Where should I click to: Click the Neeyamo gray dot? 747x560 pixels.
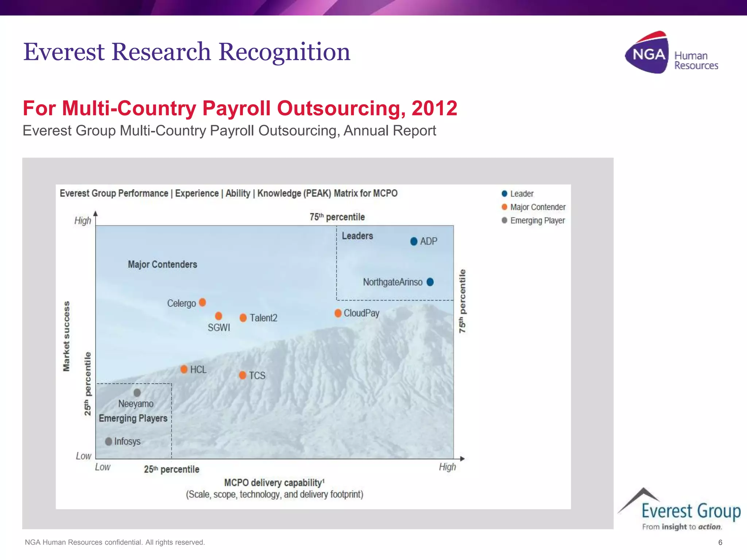[x=137, y=393]
